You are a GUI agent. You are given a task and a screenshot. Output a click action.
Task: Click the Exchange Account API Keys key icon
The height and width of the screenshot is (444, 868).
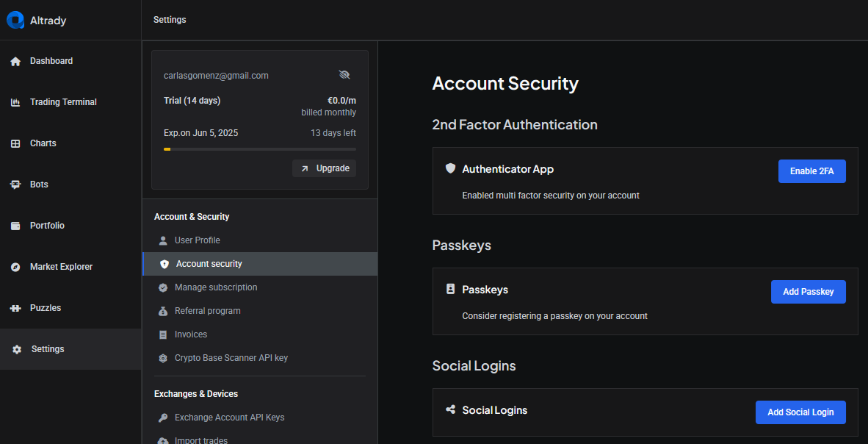(x=163, y=418)
